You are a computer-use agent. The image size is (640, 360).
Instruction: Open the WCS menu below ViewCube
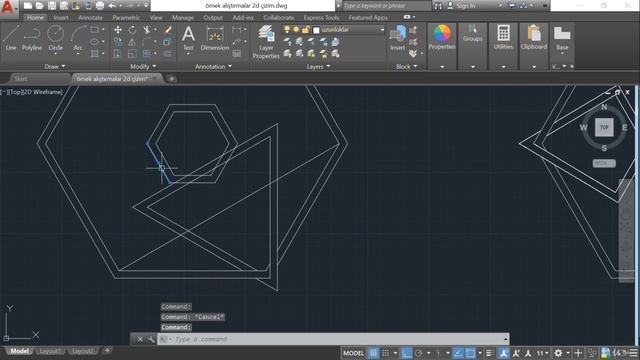tap(604, 163)
